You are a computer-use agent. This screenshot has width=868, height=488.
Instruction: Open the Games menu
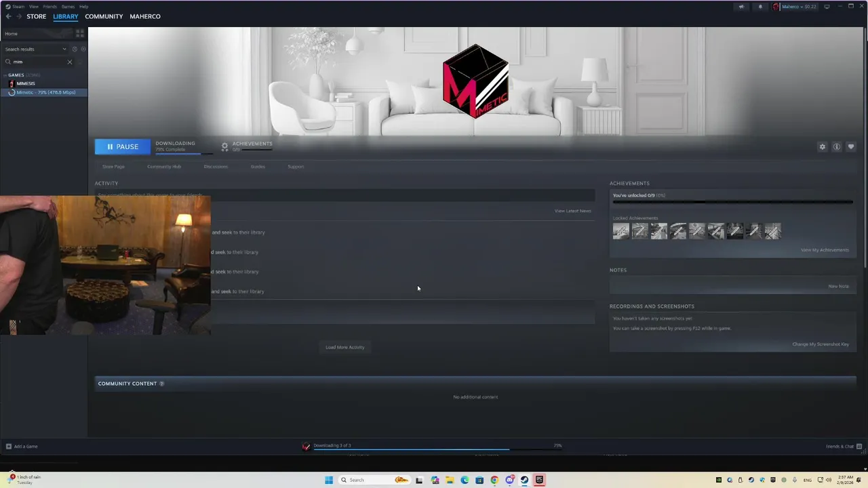pyautogui.click(x=68, y=7)
